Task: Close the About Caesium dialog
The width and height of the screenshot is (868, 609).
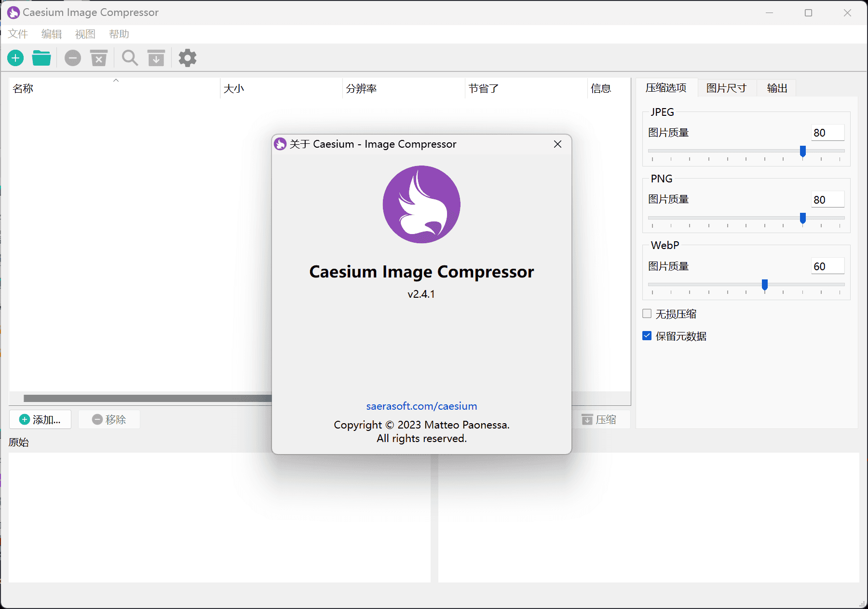Action: [558, 144]
